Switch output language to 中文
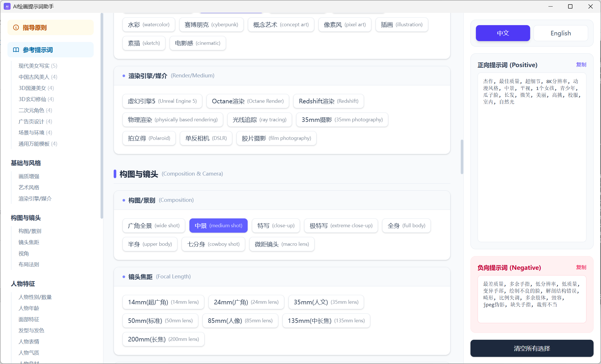The height and width of the screenshot is (364, 601). (x=503, y=33)
